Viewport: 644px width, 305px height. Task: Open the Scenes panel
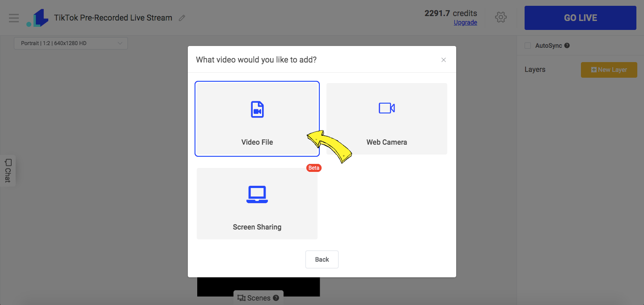[x=258, y=297]
